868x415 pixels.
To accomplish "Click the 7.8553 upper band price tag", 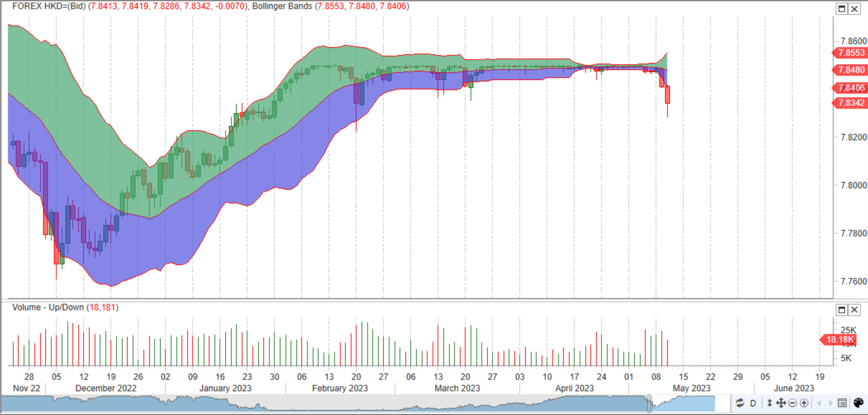I will coord(850,53).
